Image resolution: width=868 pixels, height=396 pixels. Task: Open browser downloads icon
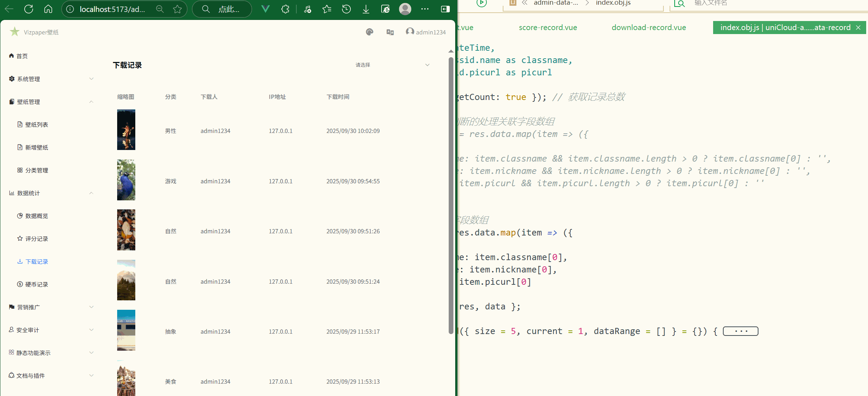point(366,9)
